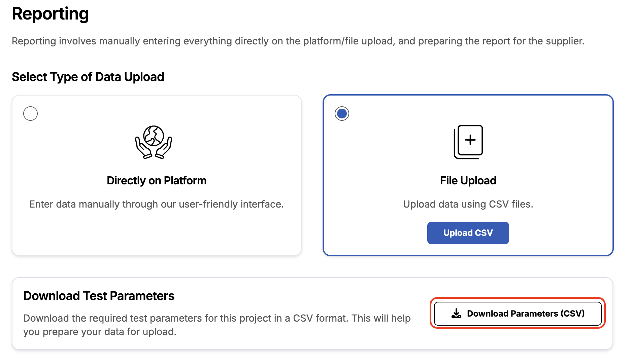
Task: Select the Directly on Platform radio button
Action: click(30, 113)
